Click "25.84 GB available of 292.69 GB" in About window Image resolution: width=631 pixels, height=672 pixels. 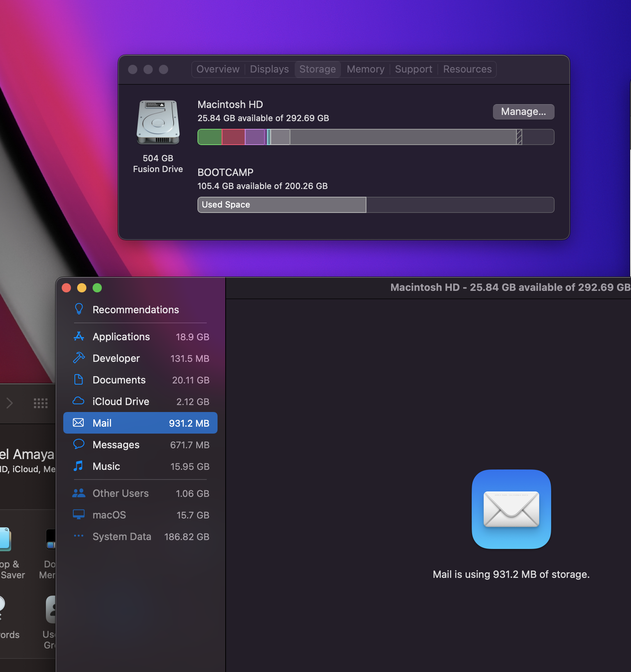point(263,118)
